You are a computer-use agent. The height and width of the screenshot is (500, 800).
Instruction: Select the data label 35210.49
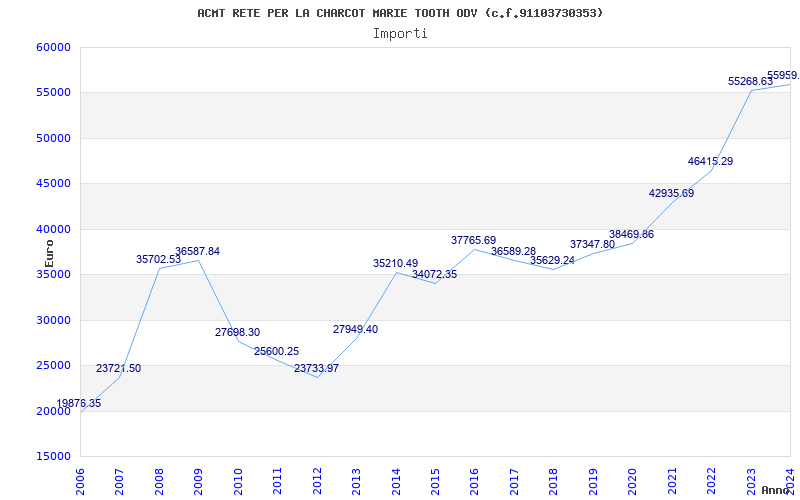395,264
